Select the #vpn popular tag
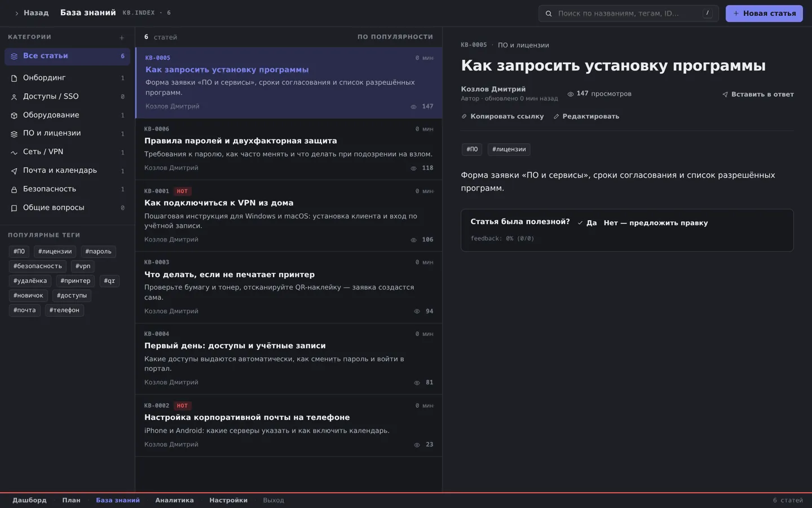This screenshot has height=508, width=812. point(83,266)
